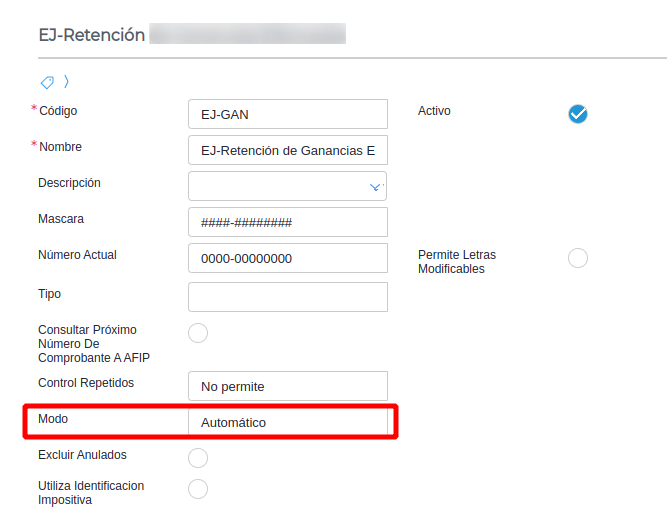Select the empty Tipo field
Image resolution: width=667 pixels, height=513 pixels.
coord(287,296)
